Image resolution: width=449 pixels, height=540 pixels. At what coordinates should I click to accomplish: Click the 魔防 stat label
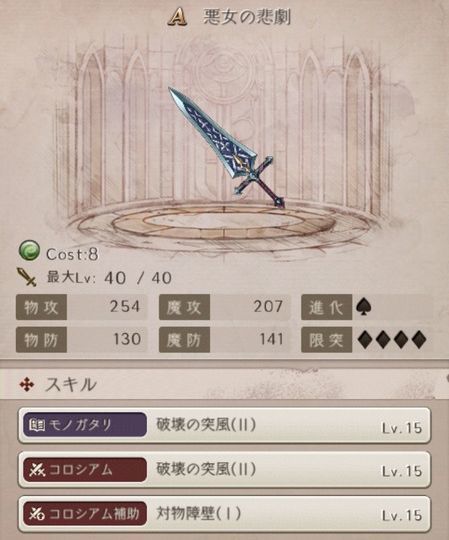coord(184,340)
